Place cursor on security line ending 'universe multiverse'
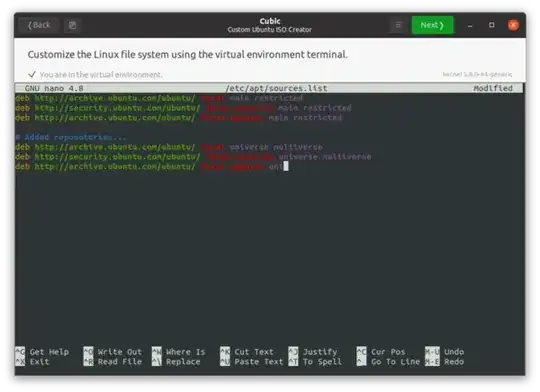 coord(193,157)
